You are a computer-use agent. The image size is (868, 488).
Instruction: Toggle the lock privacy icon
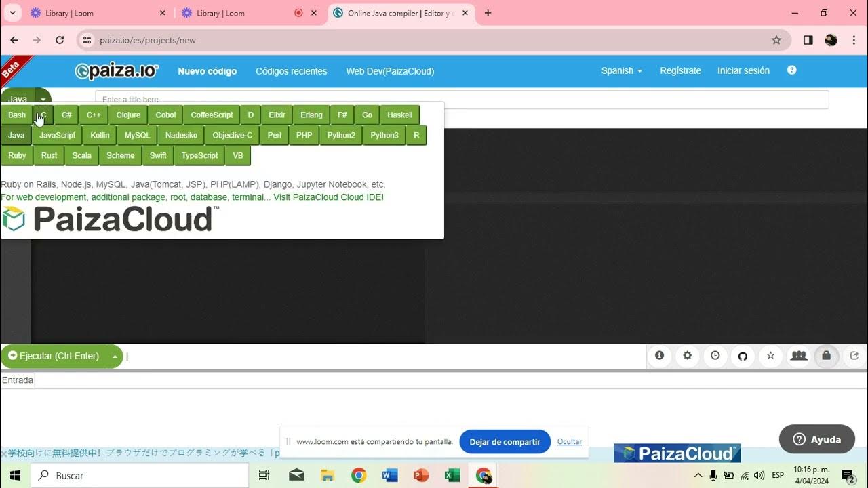point(826,356)
